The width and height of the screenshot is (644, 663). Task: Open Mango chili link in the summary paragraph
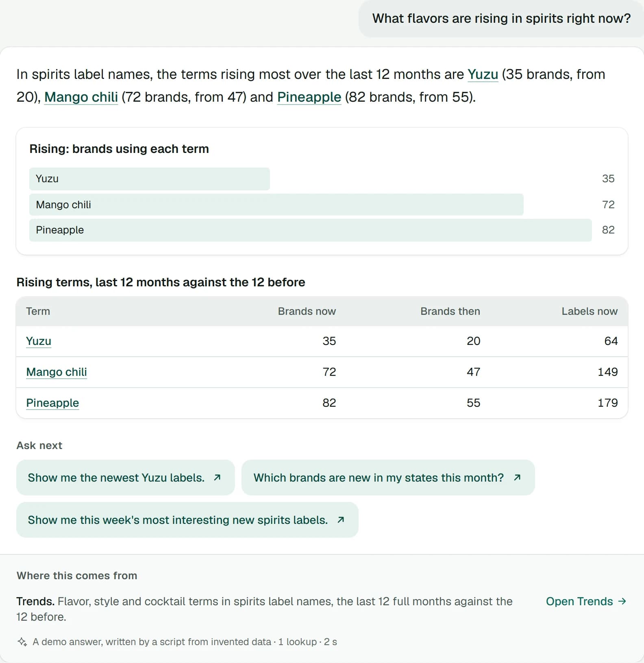(81, 97)
